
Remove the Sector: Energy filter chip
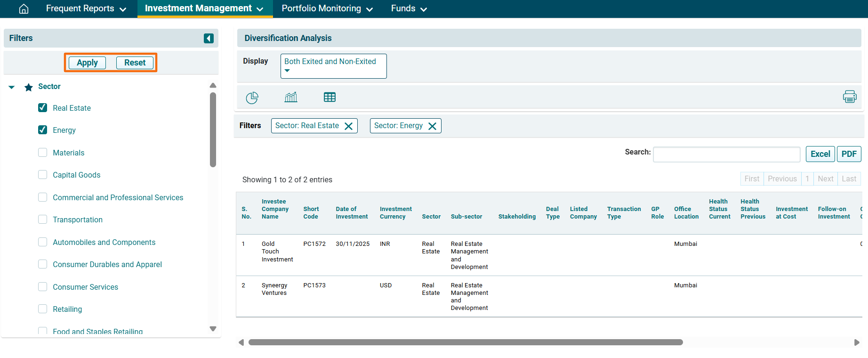(432, 126)
